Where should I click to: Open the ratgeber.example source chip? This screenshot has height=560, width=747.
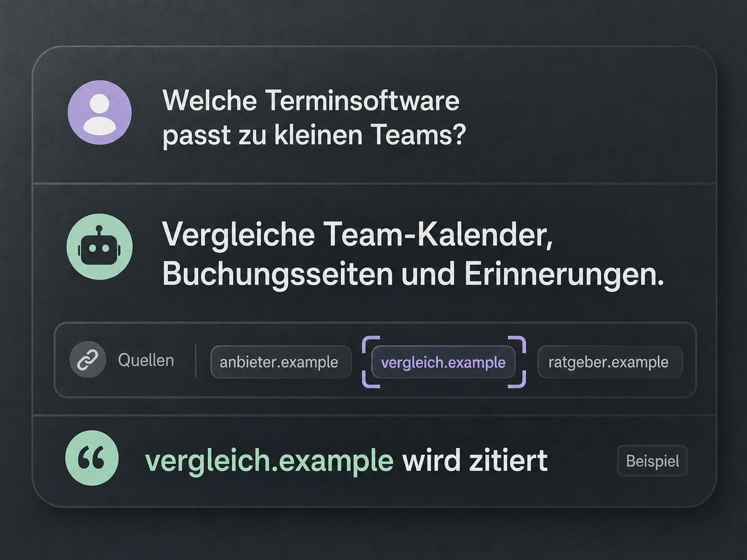pos(610,362)
